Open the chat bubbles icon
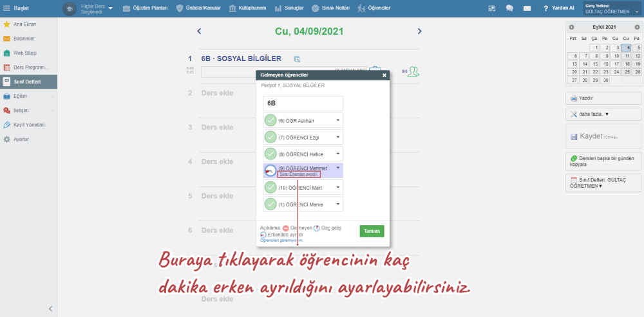The width and height of the screenshot is (644, 317). pos(509,8)
